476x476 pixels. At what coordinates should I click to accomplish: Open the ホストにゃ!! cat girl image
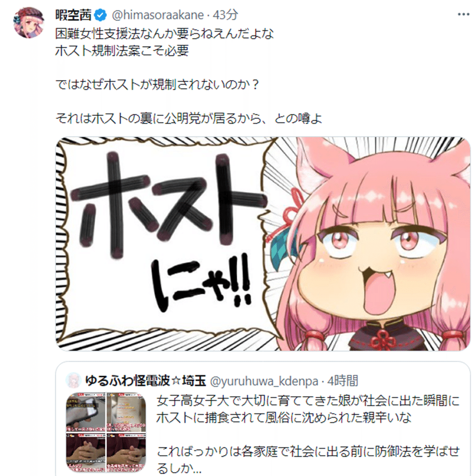pos(263,244)
